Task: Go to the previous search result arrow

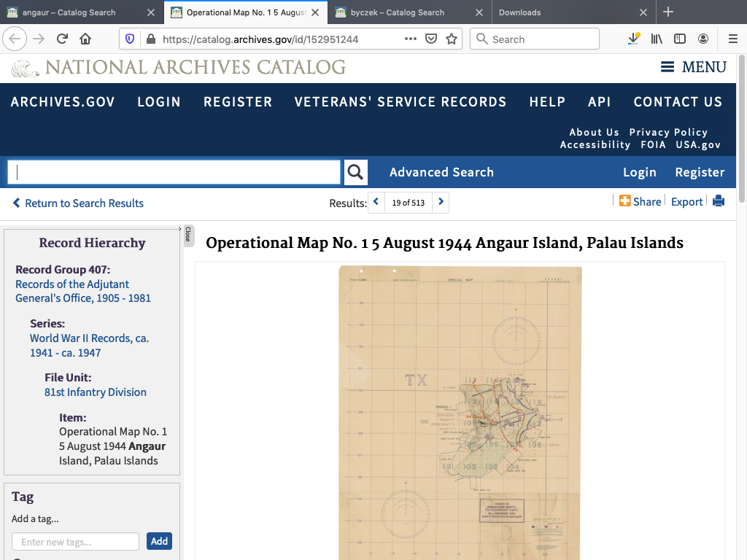Action: (x=376, y=202)
